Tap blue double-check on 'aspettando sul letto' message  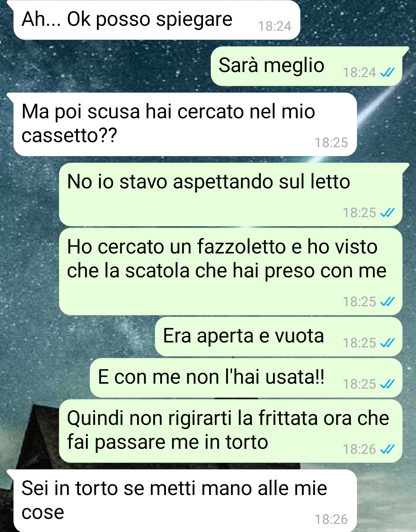coord(387,213)
